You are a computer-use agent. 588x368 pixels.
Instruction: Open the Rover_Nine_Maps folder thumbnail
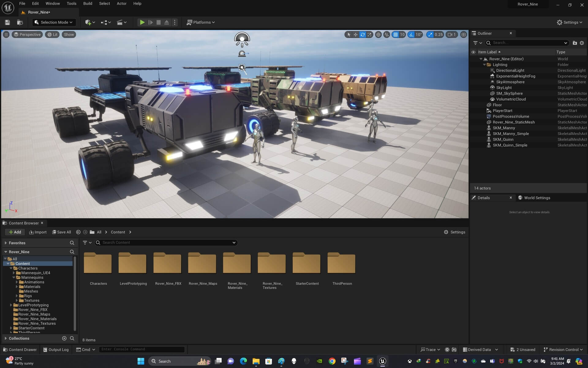tap(202, 264)
